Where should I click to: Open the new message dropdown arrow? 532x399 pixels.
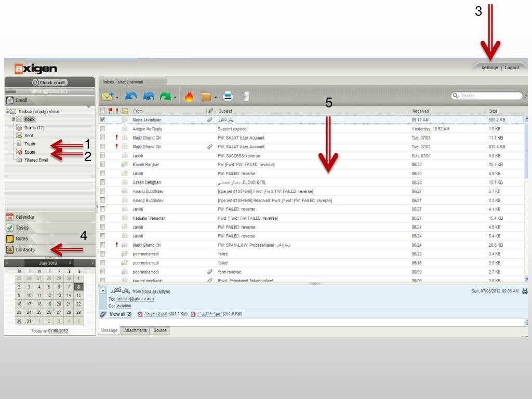(117, 98)
